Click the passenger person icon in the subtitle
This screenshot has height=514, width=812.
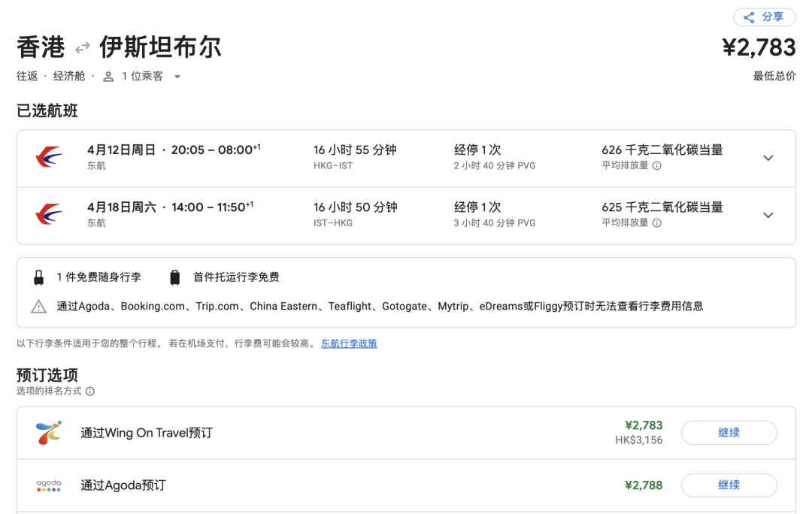pos(110,76)
